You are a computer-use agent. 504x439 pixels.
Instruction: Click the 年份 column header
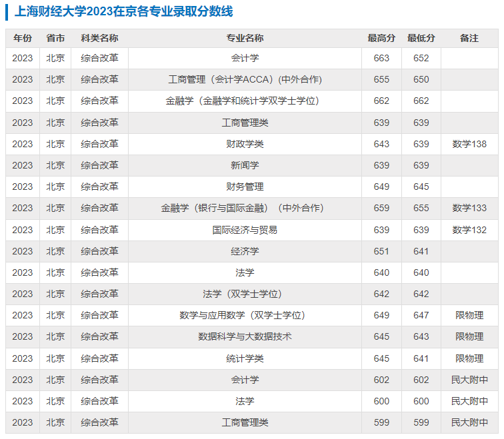click(x=23, y=38)
